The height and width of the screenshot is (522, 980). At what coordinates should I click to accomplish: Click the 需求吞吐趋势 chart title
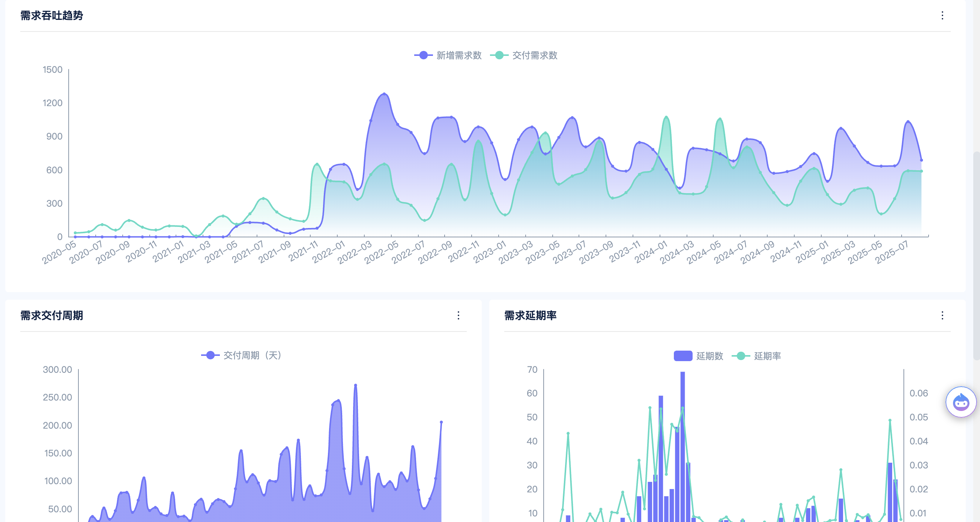click(x=52, y=16)
